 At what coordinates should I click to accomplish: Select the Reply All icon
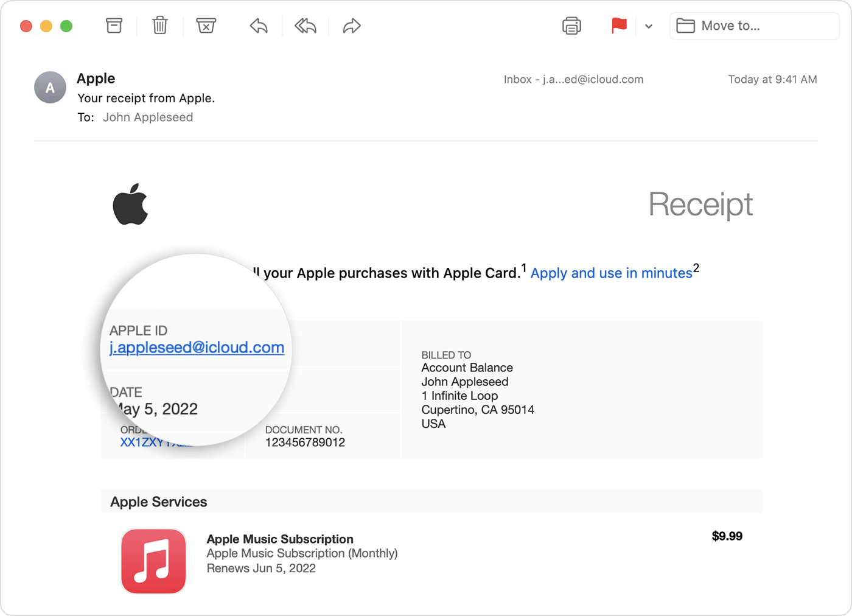click(x=304, y=26)
